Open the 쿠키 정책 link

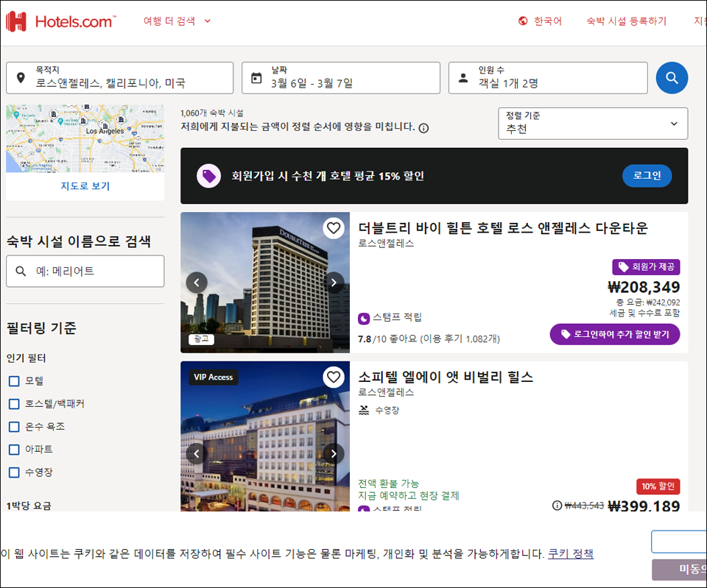pyautogui.click(x=570, y=553)
